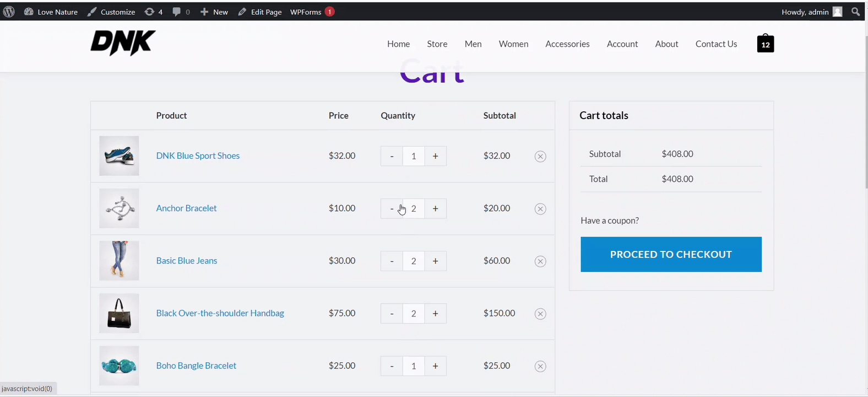The width and height of the screenshot is (868, 397).
Task: Remove Anchor Bracelet from cart
Action: click(540, 209)
